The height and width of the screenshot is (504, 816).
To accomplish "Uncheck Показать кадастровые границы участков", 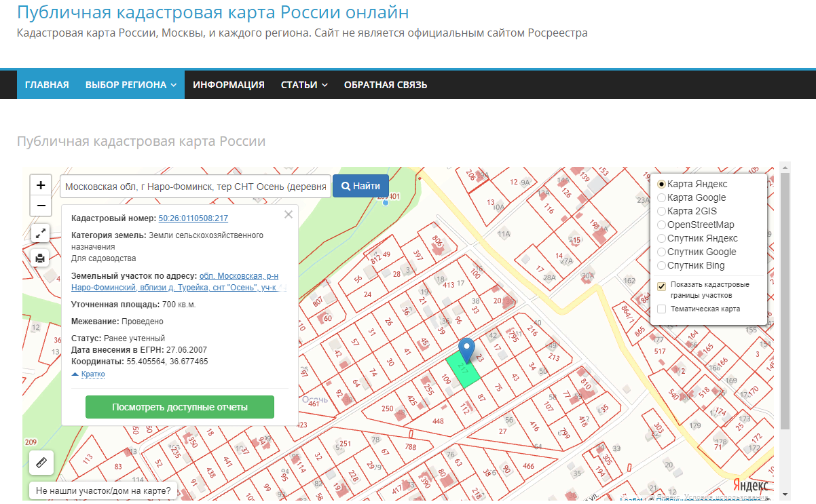I will click(x=661, y=286).
